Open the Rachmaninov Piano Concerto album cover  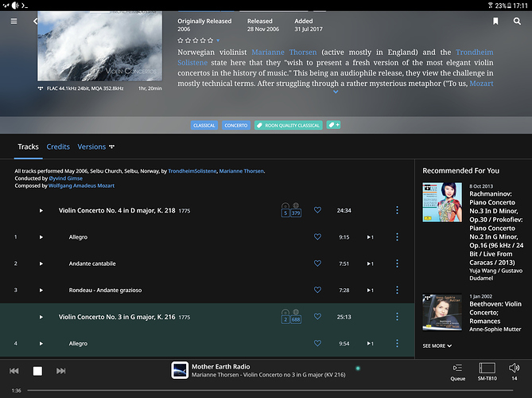pos(442,202)
